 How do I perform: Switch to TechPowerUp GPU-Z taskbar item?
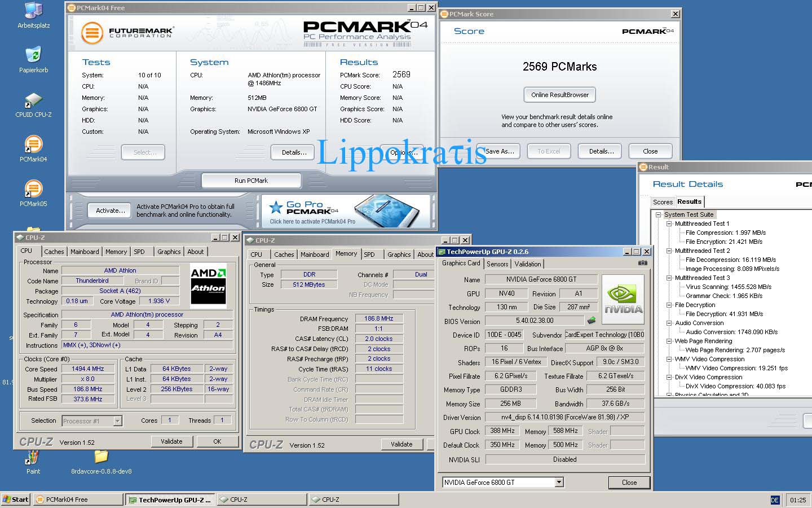click(x=170, y=500)
